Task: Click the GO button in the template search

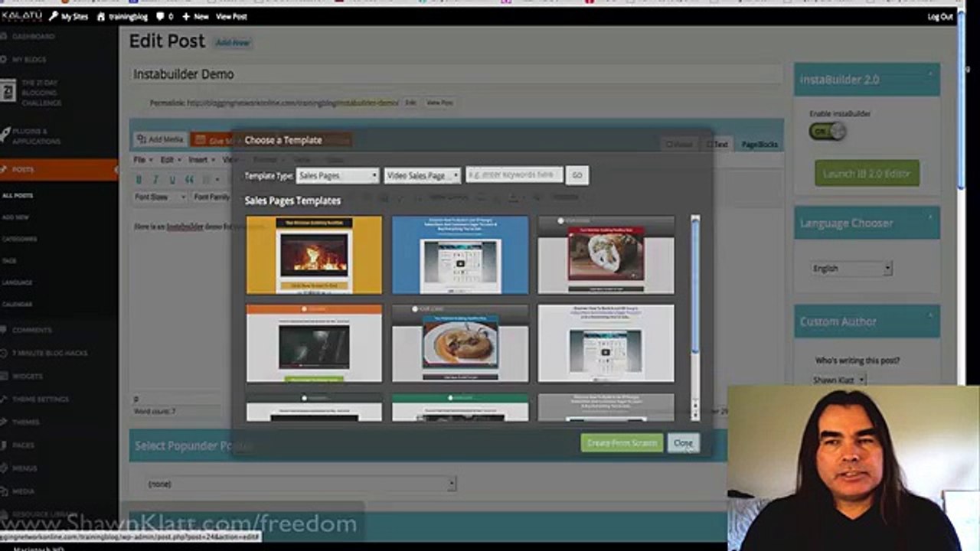Action: [577, 175]
